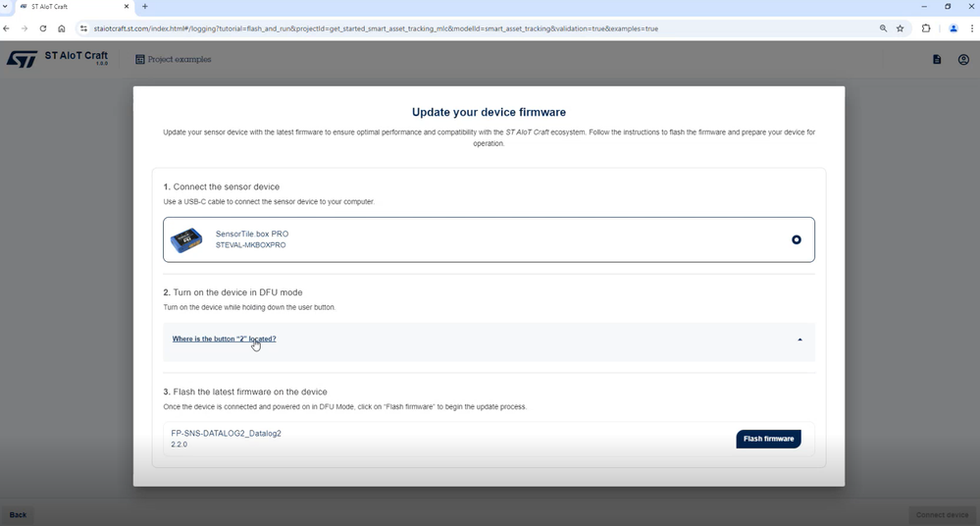
Task: Open the documentation icon in the header
Action: [x=937, y=60]
